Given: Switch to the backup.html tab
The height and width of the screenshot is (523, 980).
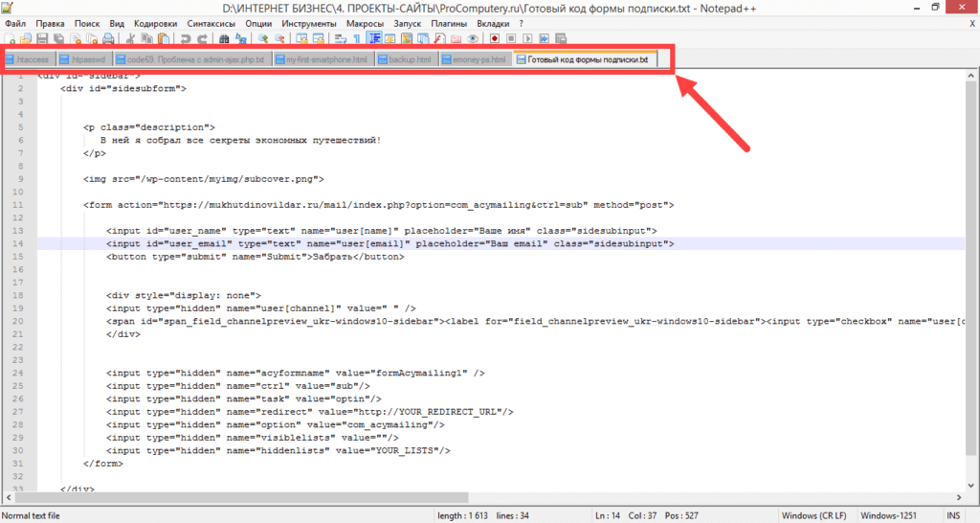Looking at the screenshot, I should pos(409,59).
